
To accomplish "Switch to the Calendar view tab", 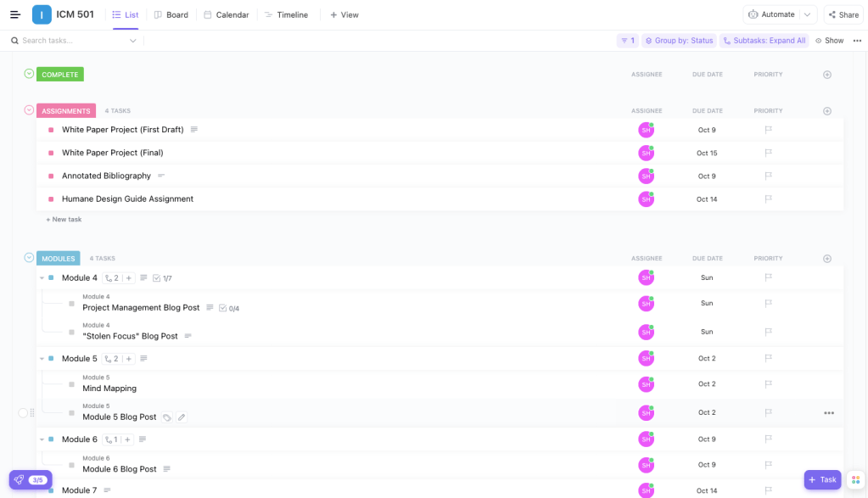I will (227, 14).
